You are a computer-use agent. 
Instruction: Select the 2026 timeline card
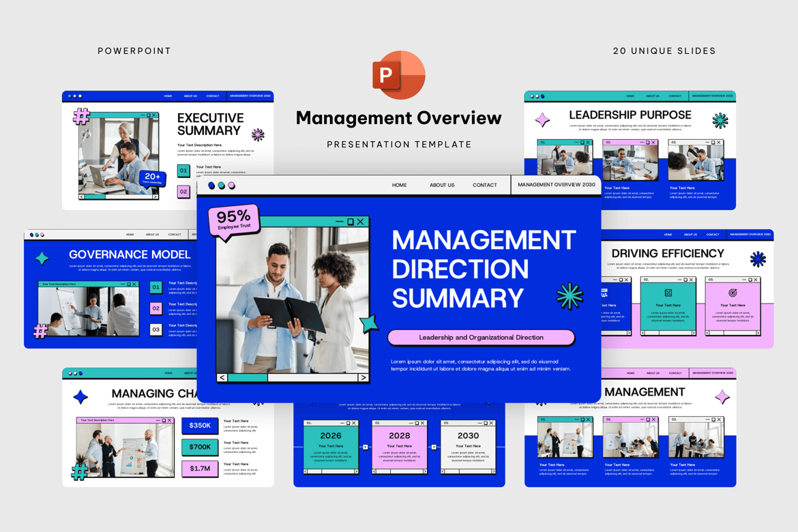[x=331, y=447]
